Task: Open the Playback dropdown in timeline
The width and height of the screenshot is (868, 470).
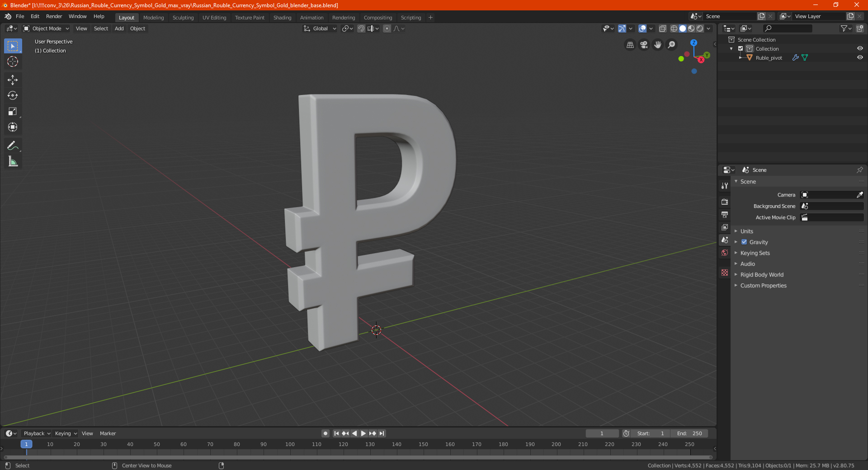Action: coord(37,433)
